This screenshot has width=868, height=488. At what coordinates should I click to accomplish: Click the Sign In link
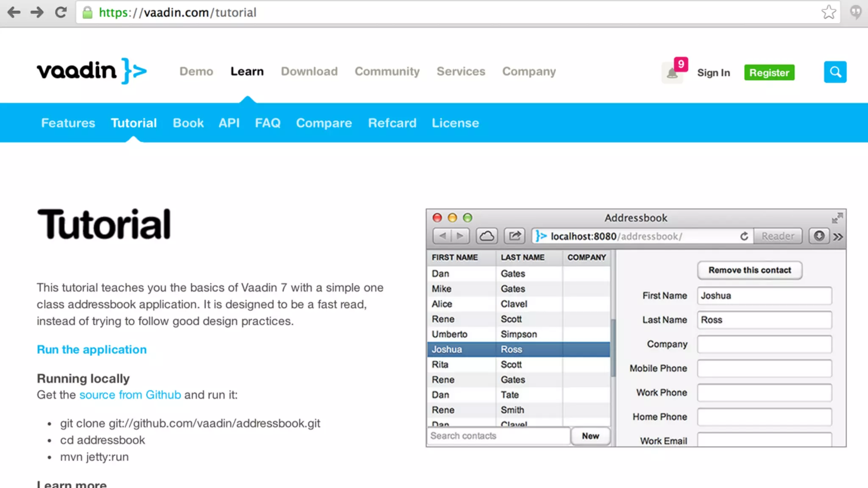713,73
